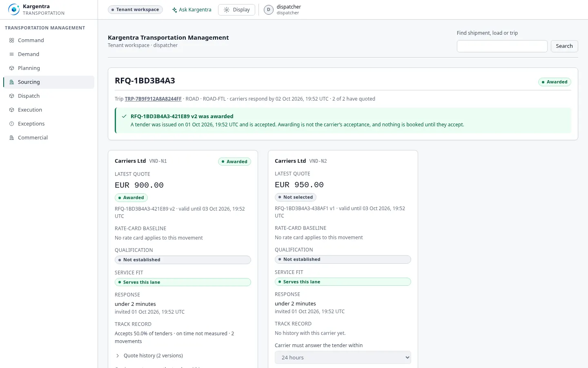Click the Ask Kargentra button
This screenshot has height=368, width=588.
[192, 10]
